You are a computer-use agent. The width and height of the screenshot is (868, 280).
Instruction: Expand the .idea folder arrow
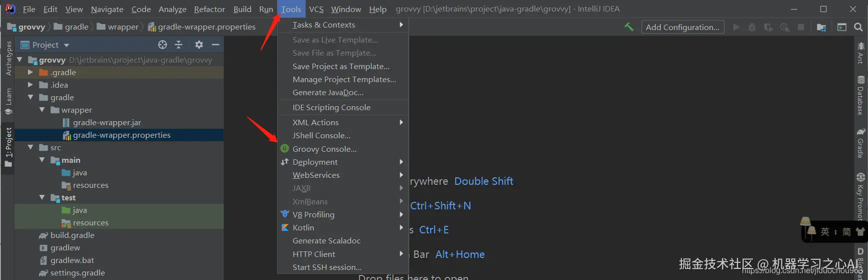pyautogui.click(x=31, y=85)
